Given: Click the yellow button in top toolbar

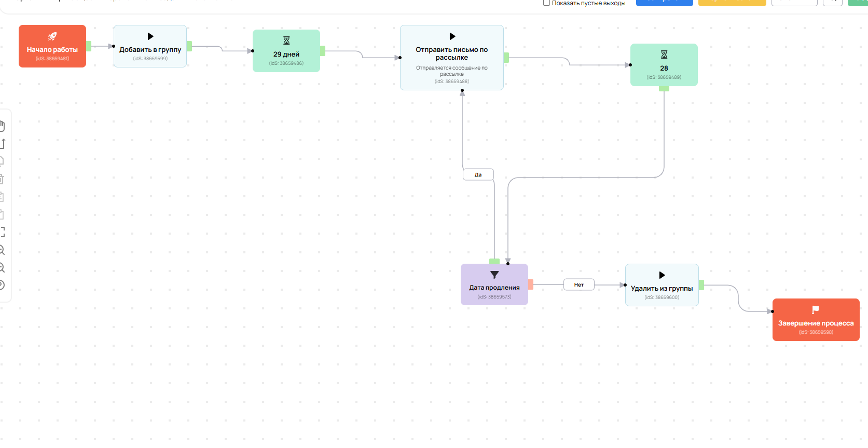Looking at the screenshot, I should click(x=732, y=3).
